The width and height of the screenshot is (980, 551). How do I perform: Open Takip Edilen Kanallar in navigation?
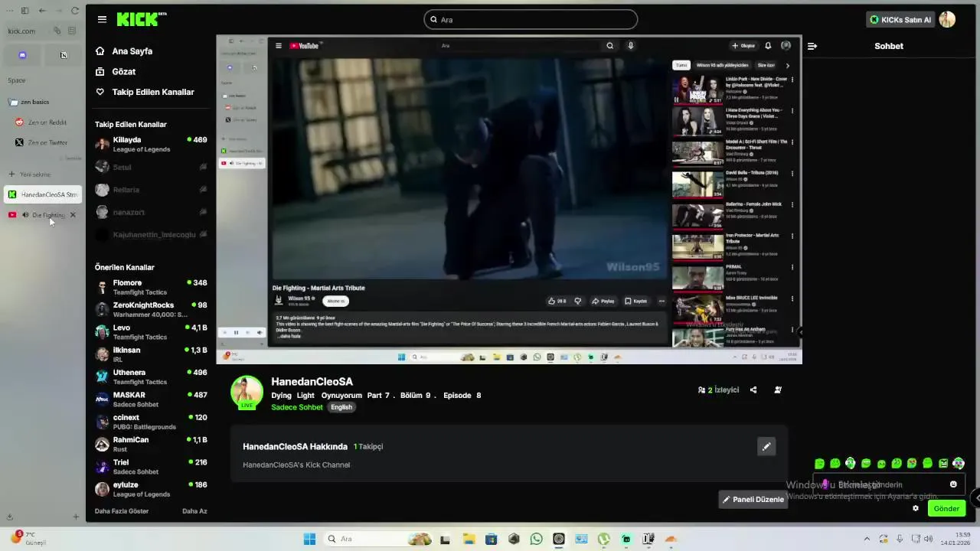pos(144,92)
